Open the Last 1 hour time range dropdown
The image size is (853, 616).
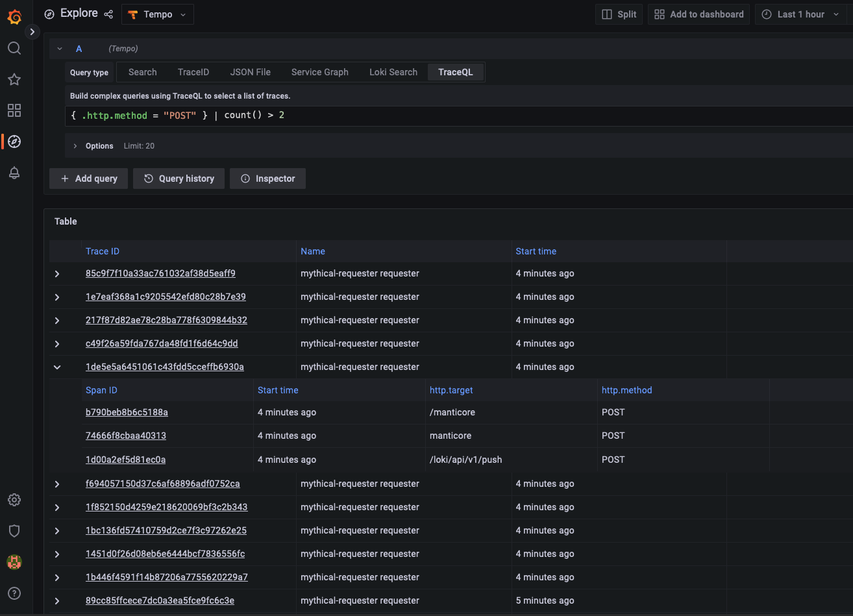(x=801, y=14)
